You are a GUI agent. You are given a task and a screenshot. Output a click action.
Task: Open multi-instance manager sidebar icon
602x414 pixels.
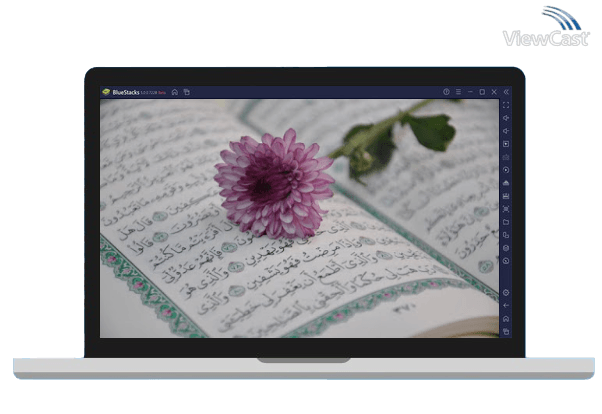pyautogui.click(x=506, y=235)
